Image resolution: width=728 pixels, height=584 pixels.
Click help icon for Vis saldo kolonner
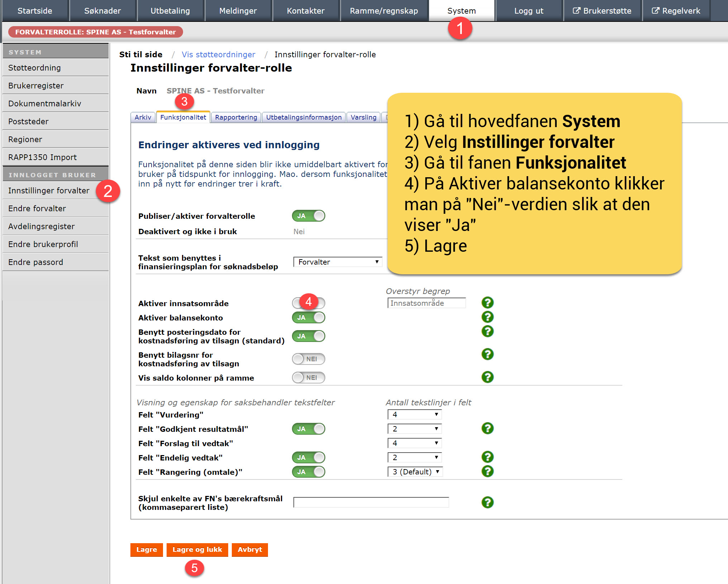click(487, 377)
